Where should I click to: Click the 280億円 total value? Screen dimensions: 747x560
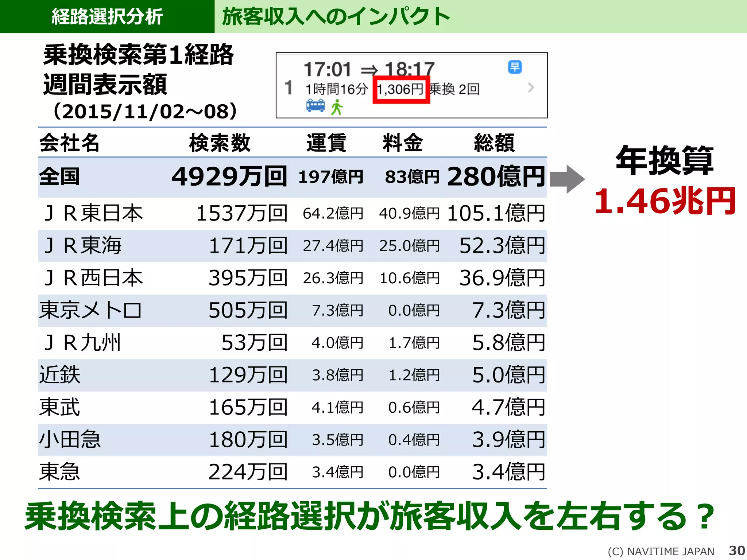[496, 176]
